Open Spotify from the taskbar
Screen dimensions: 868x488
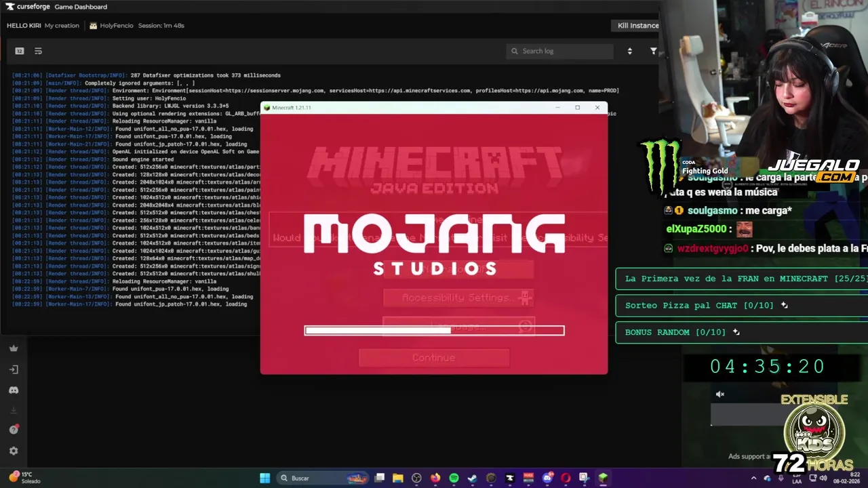pyautogui.click(x=454, y=478)
